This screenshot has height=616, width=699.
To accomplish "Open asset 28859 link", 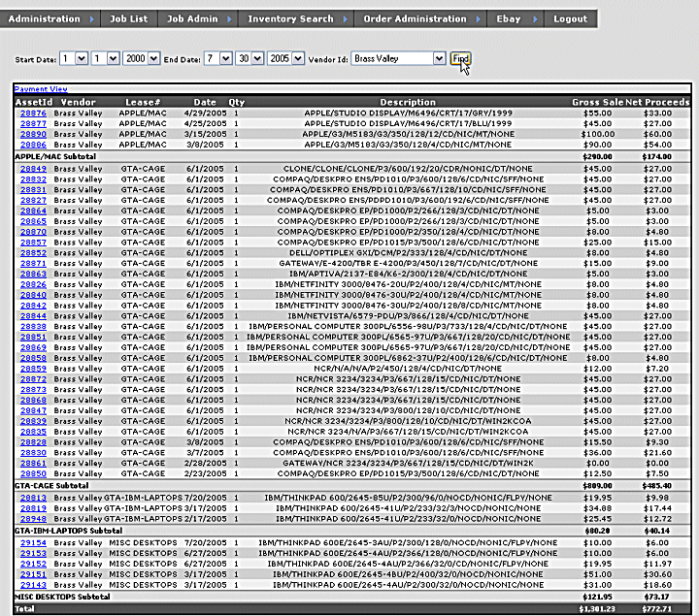I will (x=33, y=369).
